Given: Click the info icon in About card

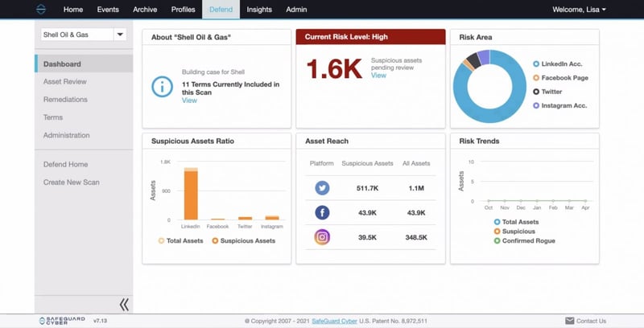Looking at the screenshot, I should [x=163, y=87].
